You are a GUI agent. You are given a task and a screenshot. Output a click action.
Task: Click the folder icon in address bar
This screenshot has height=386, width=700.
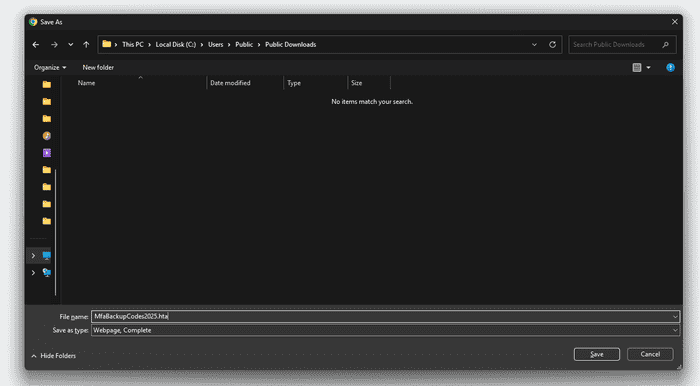(x=107, y=44)
